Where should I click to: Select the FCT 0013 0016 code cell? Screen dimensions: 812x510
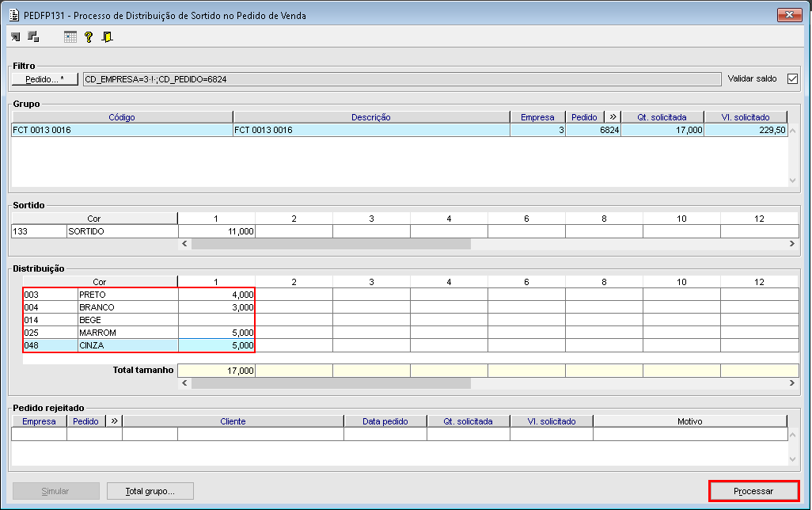pos(122,130)
